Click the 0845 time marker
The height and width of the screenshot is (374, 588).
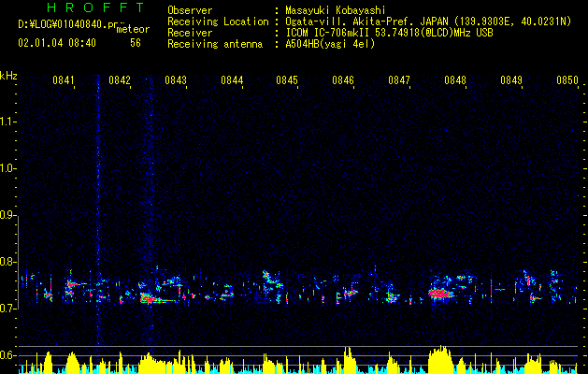(287, 80)
